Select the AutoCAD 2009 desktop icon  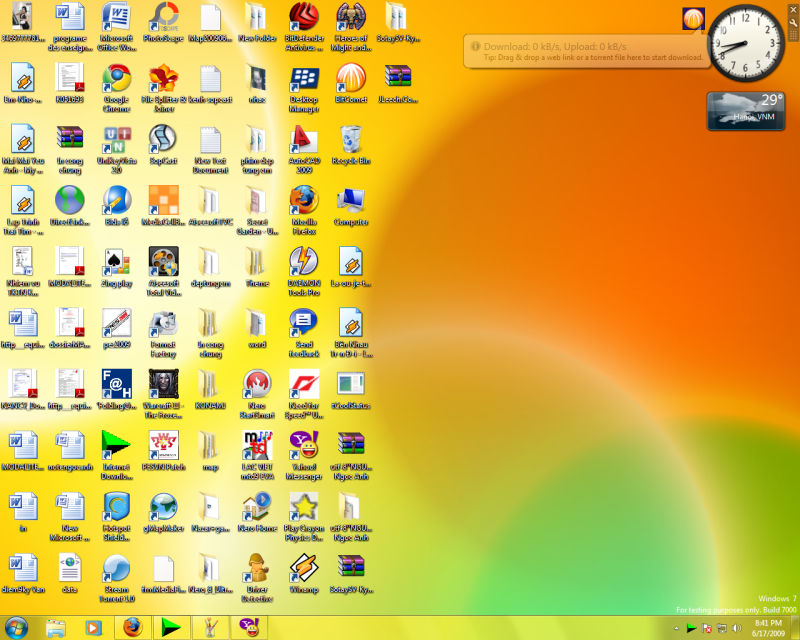click(303, 140)
